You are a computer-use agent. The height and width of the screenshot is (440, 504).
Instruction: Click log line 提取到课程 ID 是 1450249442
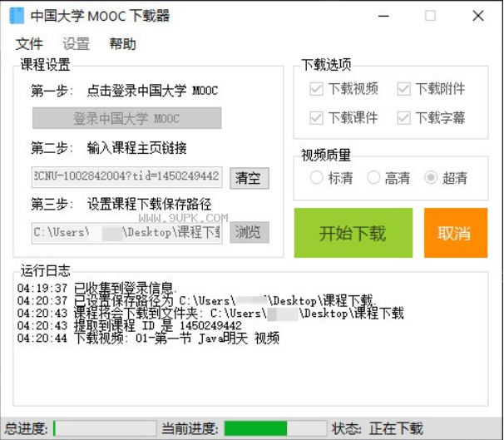click(130, 325)
